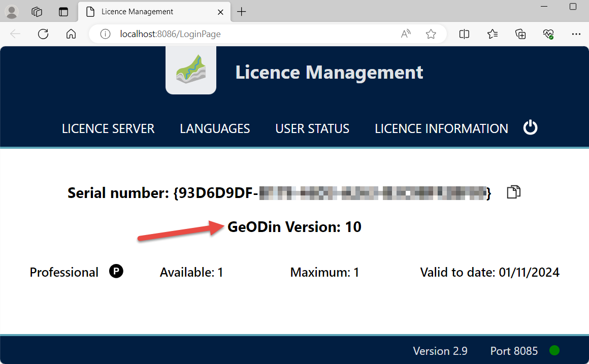Go to the browser home page
The height and width of the screenshot is (364, 589).
click(x=71, y=34)
